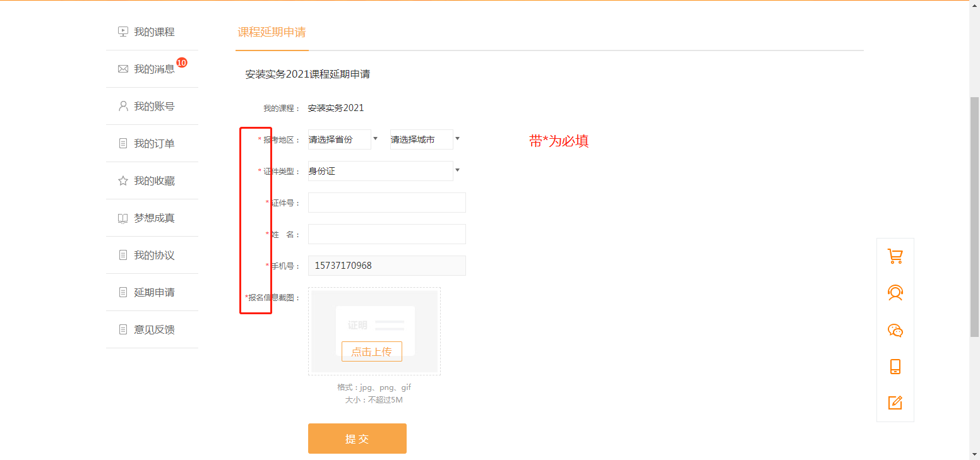
Task: Click the edit feedback pencil icon
Action: pos(895,403)
